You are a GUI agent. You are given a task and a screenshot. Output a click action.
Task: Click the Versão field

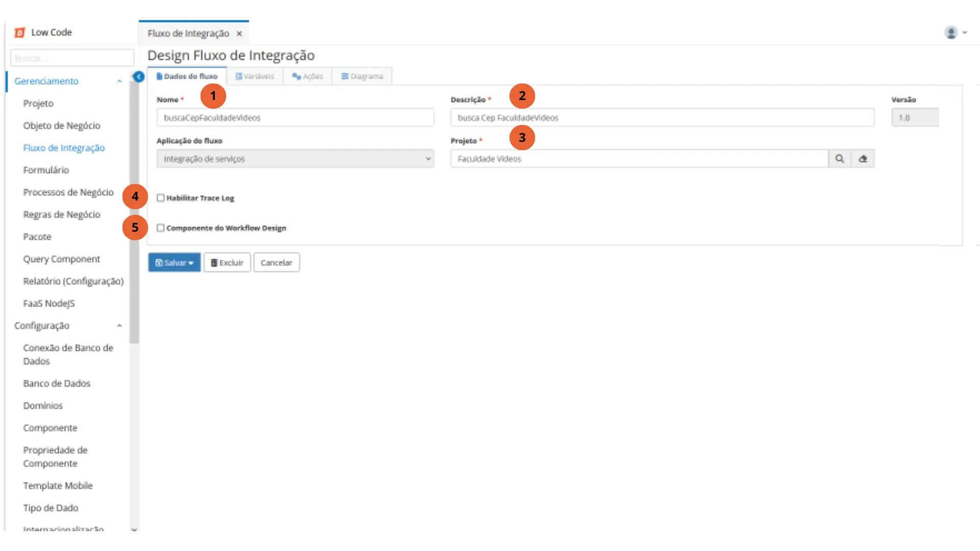[915, 118]
